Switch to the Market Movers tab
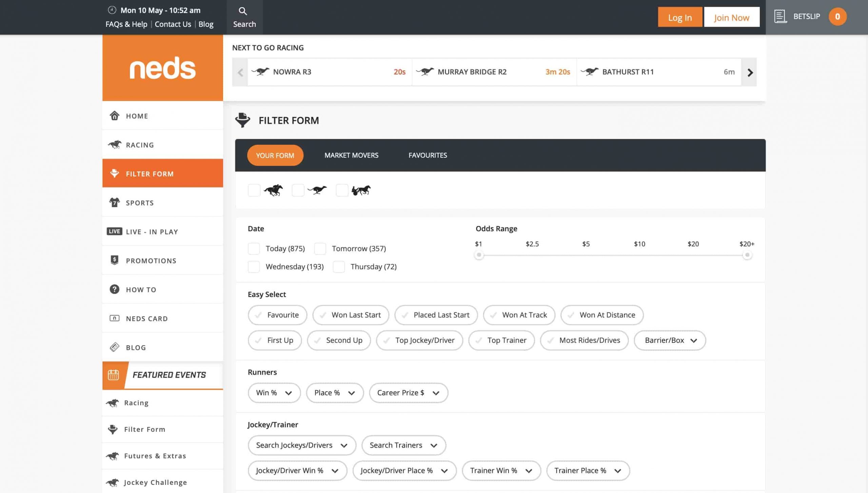 point(351,155)
